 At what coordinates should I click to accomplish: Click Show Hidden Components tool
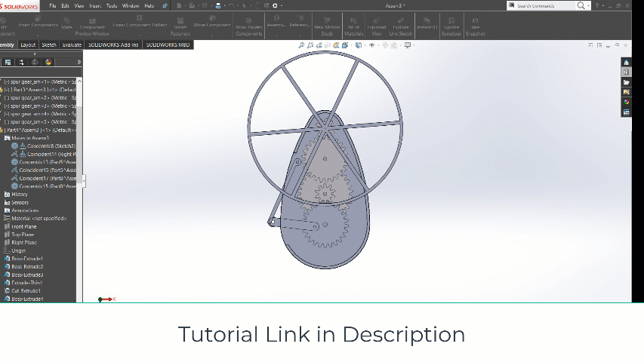[x=249, y=26]
